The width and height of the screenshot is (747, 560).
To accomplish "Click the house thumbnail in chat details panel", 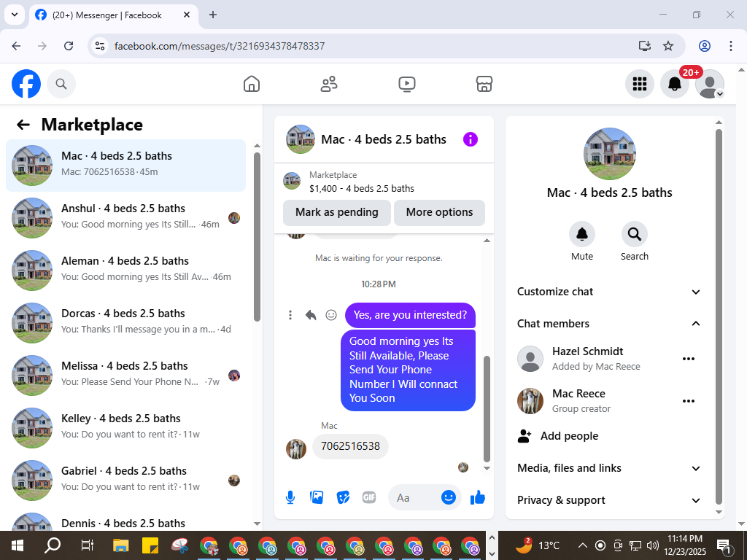I will pos(609,154).
